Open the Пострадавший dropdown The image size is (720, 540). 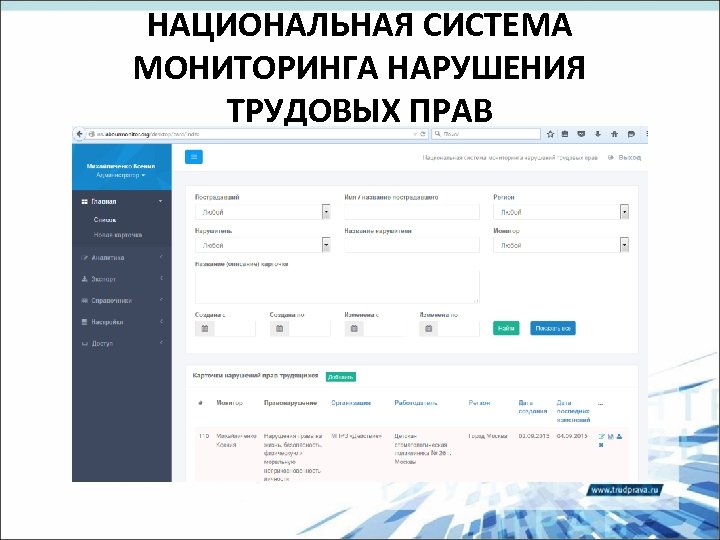pyautogui.click(x=263, y=212)
